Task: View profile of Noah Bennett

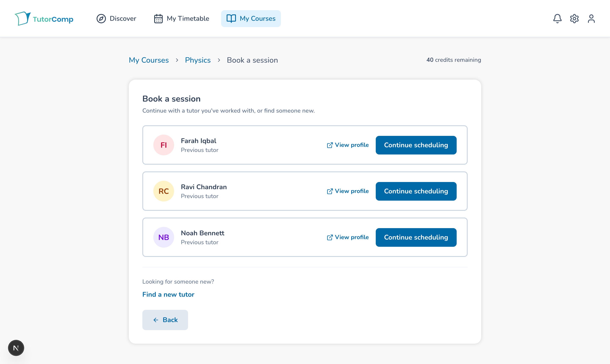Action: [348, 237]
